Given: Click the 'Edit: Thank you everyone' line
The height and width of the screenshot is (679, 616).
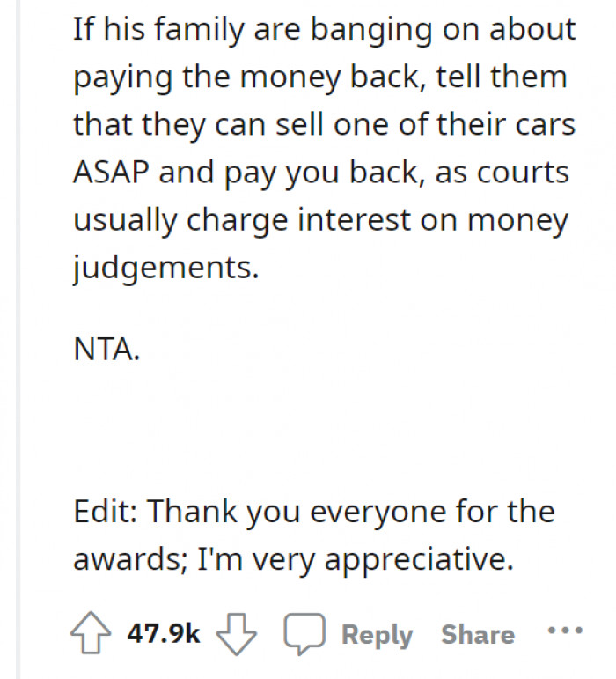Looking at the screenshot, I should pos(313,511).
